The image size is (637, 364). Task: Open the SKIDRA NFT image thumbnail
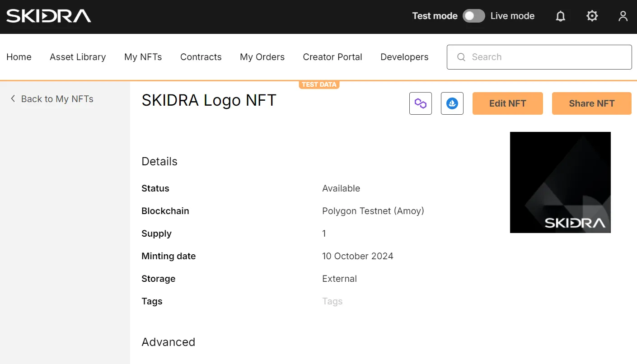(560, 182)
